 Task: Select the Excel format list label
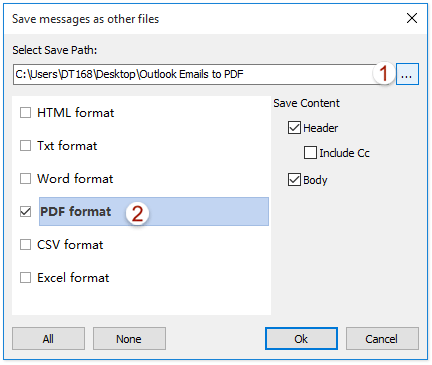click(x=73, y=278)
